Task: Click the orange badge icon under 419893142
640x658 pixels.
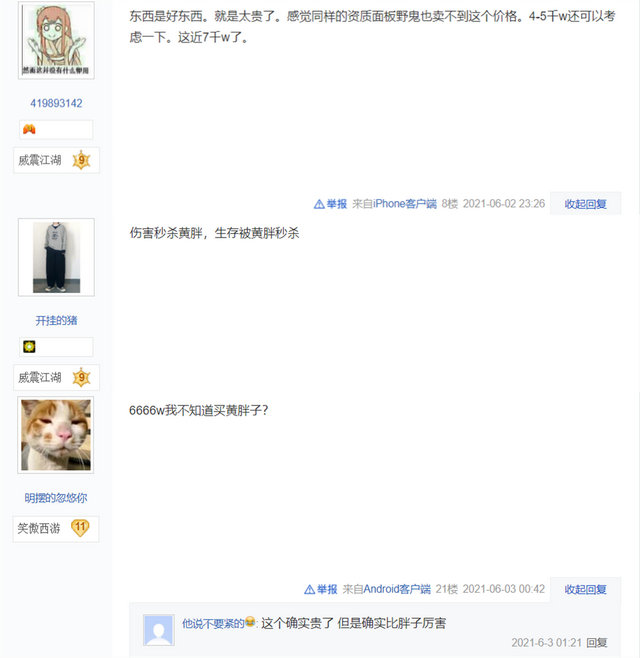Action: pyautogui.click(x=29, y=129)
